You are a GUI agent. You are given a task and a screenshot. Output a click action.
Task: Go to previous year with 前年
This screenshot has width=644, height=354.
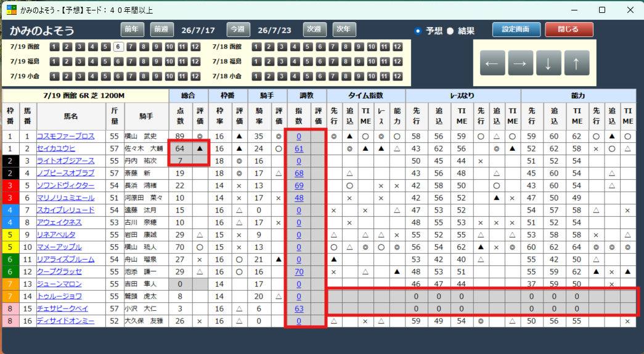click(132, 30)
